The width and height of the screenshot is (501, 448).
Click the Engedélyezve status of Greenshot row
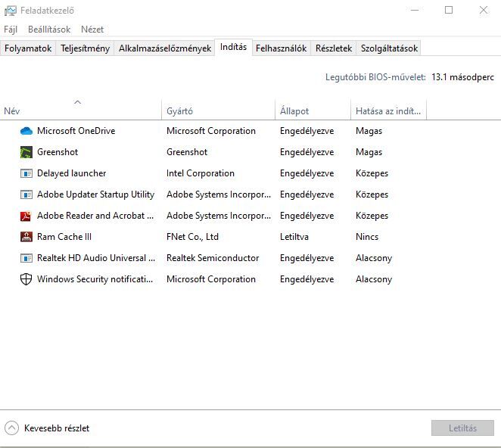307,152
